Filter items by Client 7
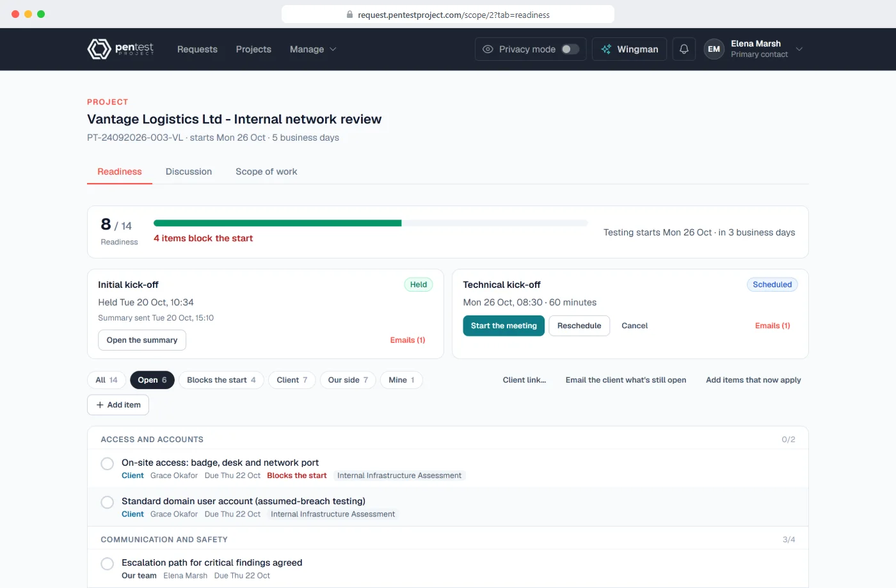Screen dimensions: 896x588 point(292,380)
